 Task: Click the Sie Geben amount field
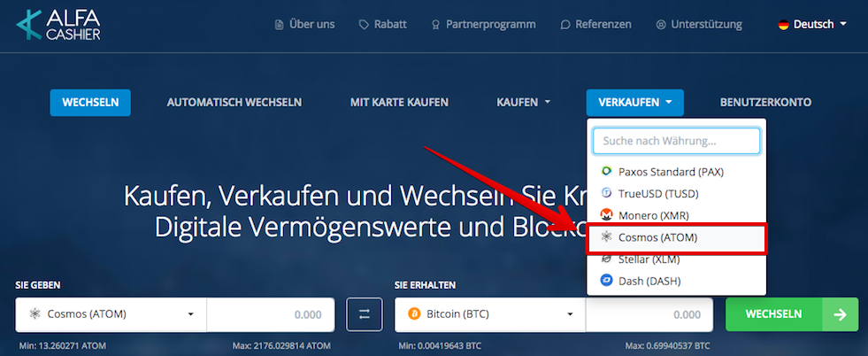coord(271,314)
